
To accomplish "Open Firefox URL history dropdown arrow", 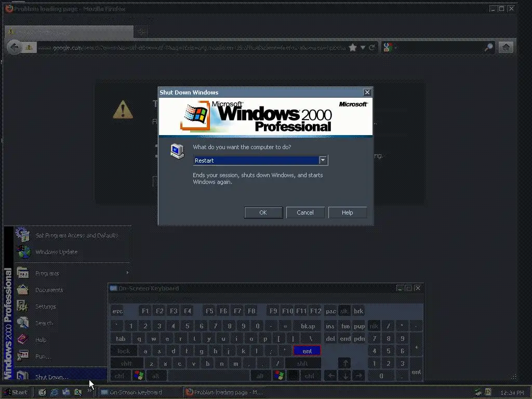I will pos(363,47).
